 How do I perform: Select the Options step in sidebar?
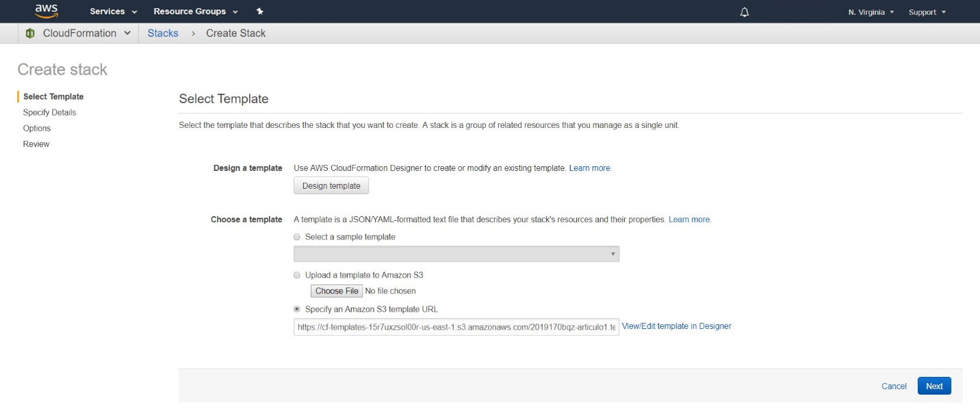click(x=37, y=128)
